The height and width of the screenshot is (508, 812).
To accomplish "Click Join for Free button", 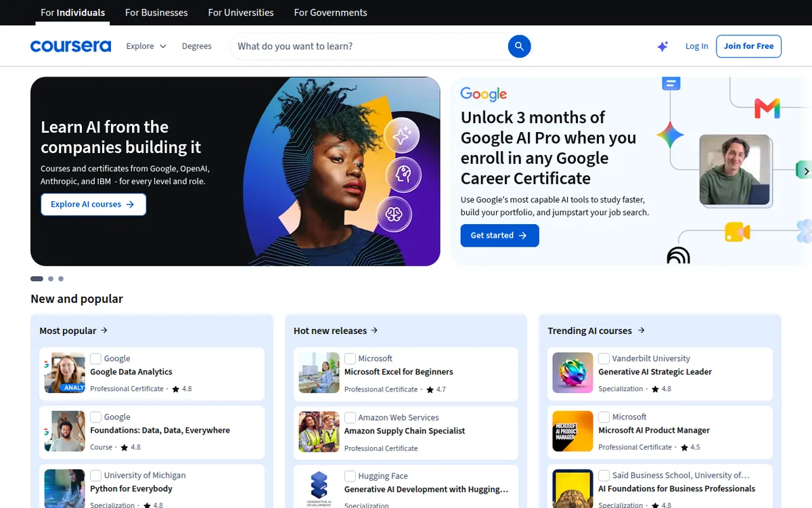I will pyautogui.click(x=748, y=46).
